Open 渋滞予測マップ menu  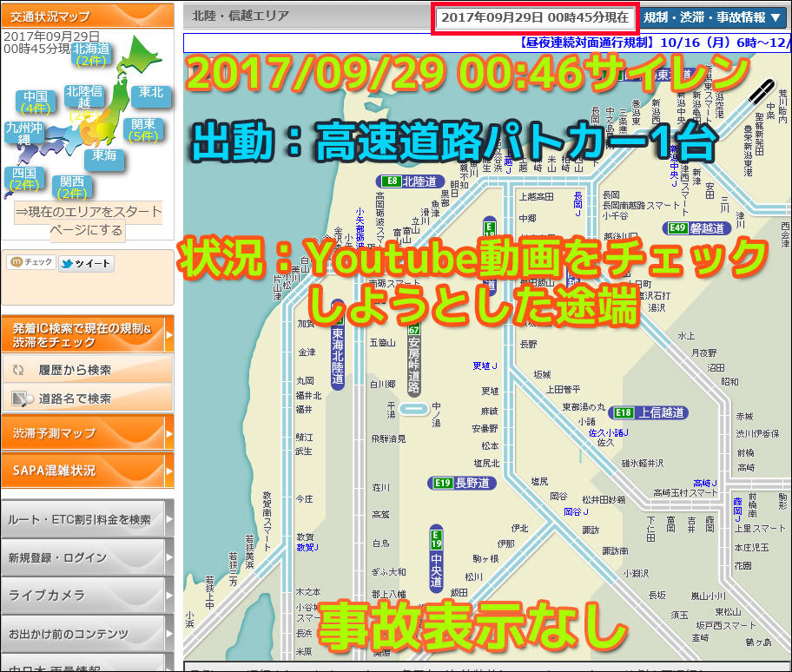(88, 432)
